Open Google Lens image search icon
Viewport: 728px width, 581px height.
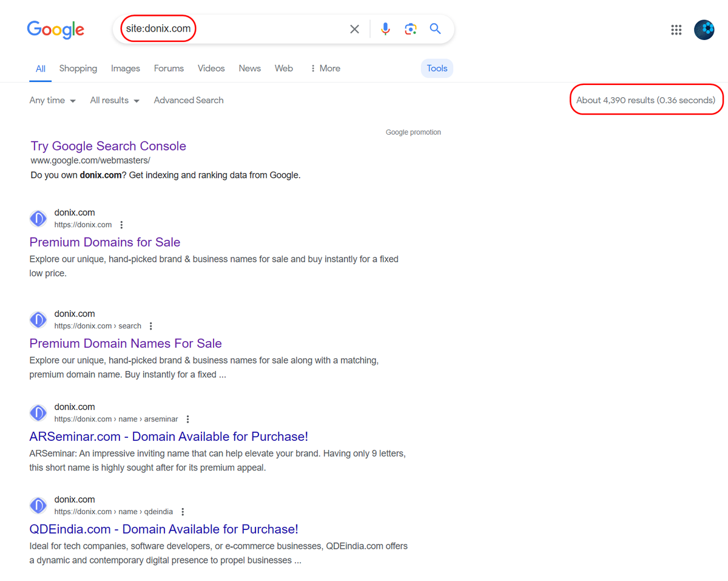[x=411, y=29]
